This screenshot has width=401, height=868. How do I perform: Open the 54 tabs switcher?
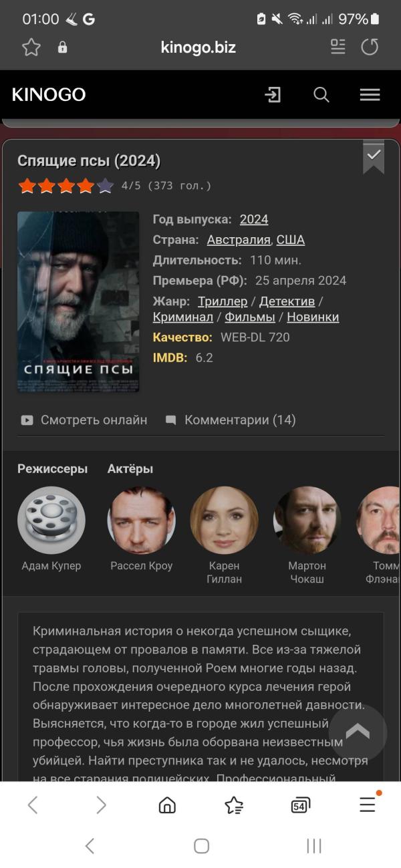301,805
